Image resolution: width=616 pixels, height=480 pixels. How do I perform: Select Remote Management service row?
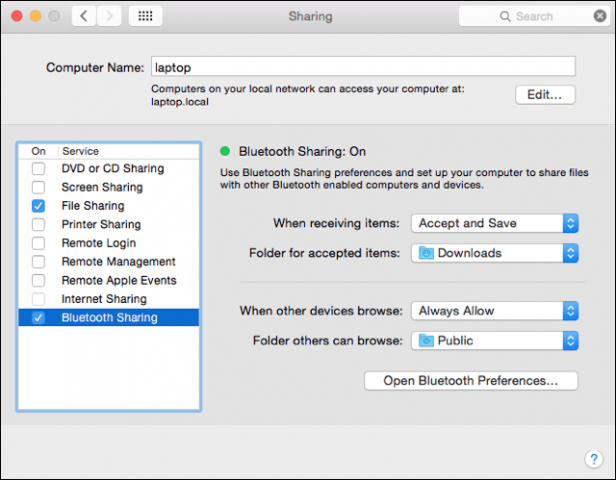(109, 262)
